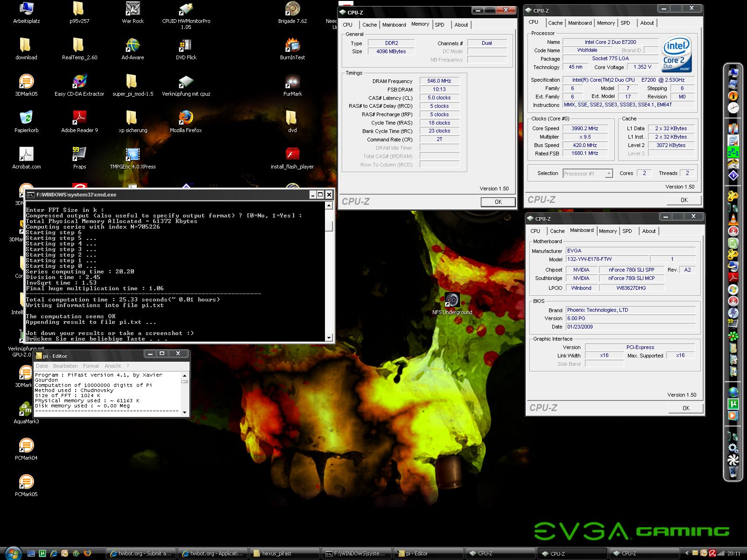Screen dimensions: 747x560
Task: Click pi Editor scrollbar down arrow
Action: click(184, 412)
